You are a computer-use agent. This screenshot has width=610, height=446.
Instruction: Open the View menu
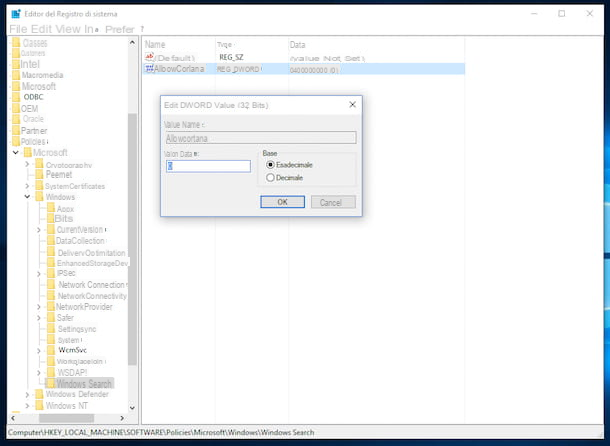pos(68,29)
